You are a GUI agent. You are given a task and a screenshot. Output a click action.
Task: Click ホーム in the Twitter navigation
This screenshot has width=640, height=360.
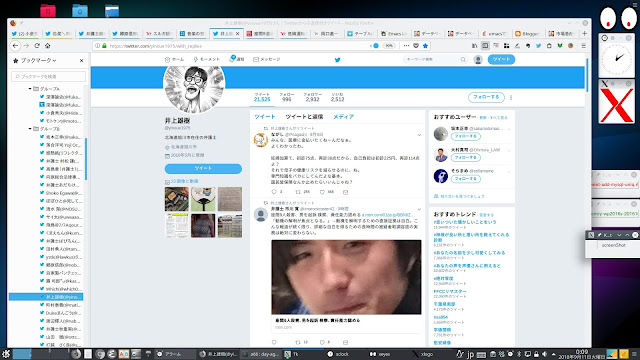[x=174, y=60]
